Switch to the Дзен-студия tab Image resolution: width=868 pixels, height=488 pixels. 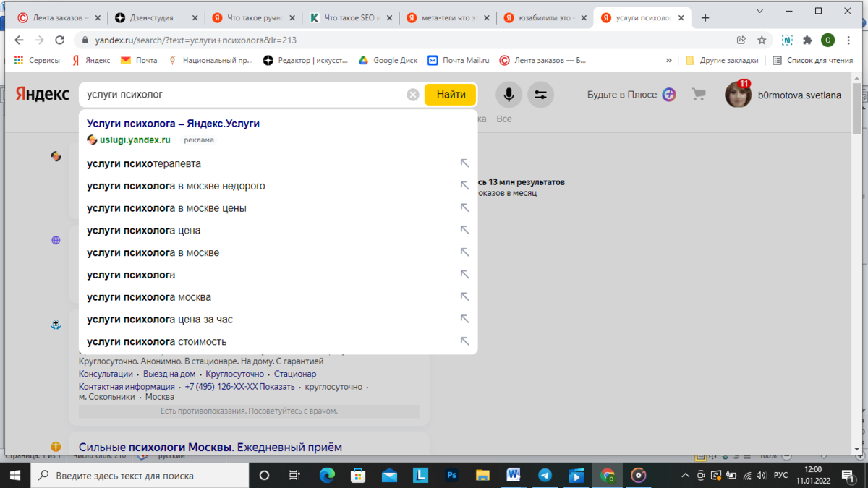click(157, 18)
